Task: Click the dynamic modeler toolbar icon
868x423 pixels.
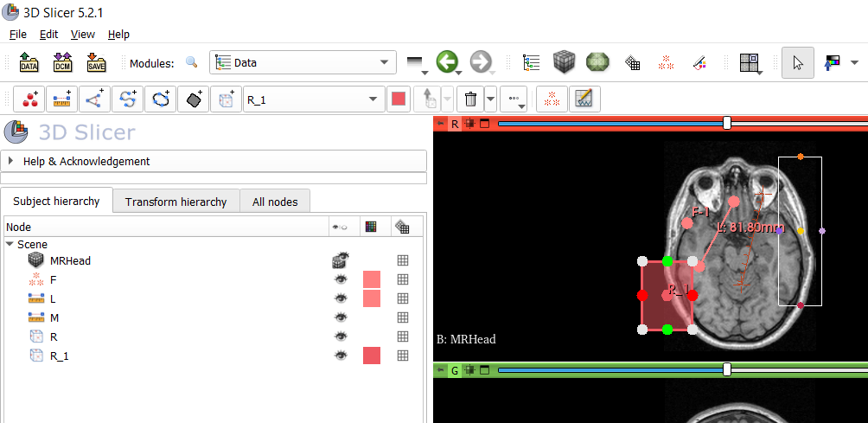Action: (584, 99)
